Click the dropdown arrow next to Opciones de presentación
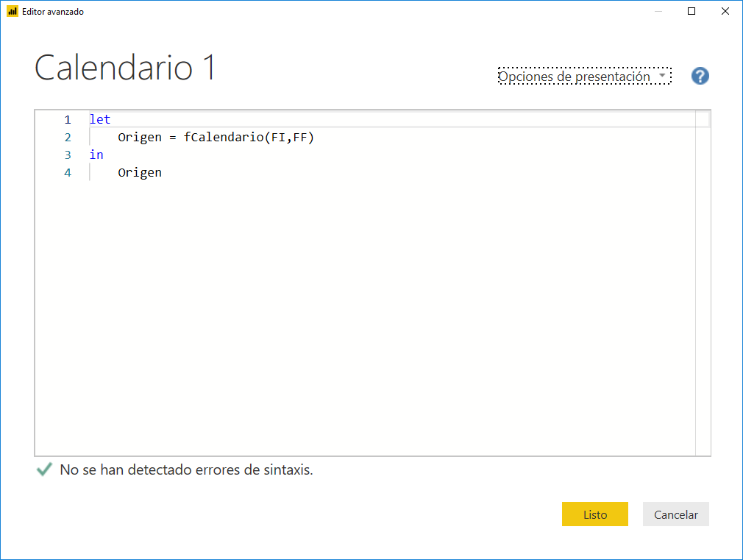This screenshot has width=743, height=560. [x=663, y=76]
